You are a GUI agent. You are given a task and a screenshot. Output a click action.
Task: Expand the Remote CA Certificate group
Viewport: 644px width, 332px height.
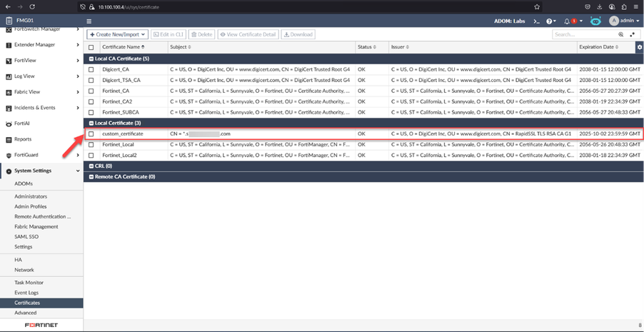point(91,176)
